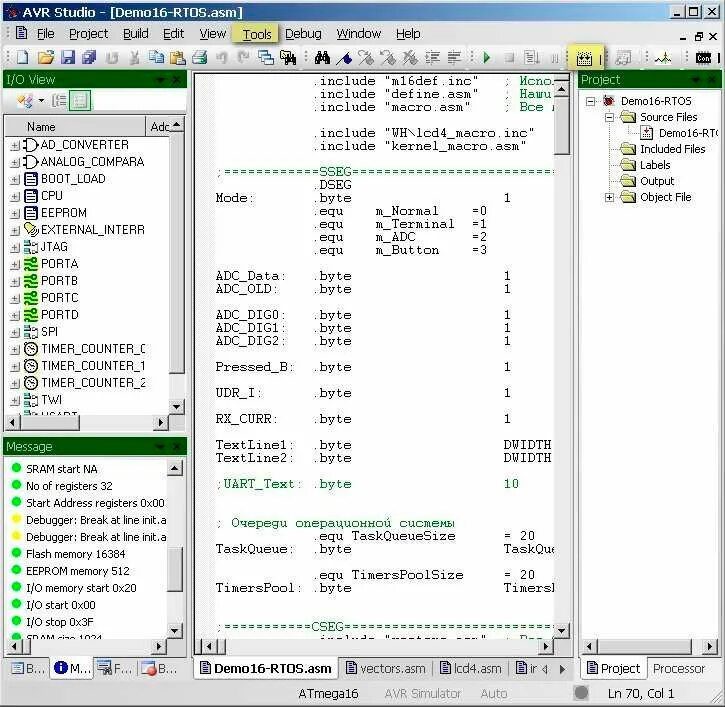Click the Save All toolbar icon
Screen dimensions: 725x707
pos(89,57)
